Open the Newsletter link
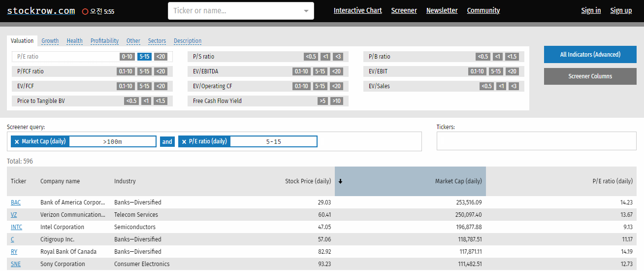This screenshot has width=644, height=271. (x=442, y=10)
